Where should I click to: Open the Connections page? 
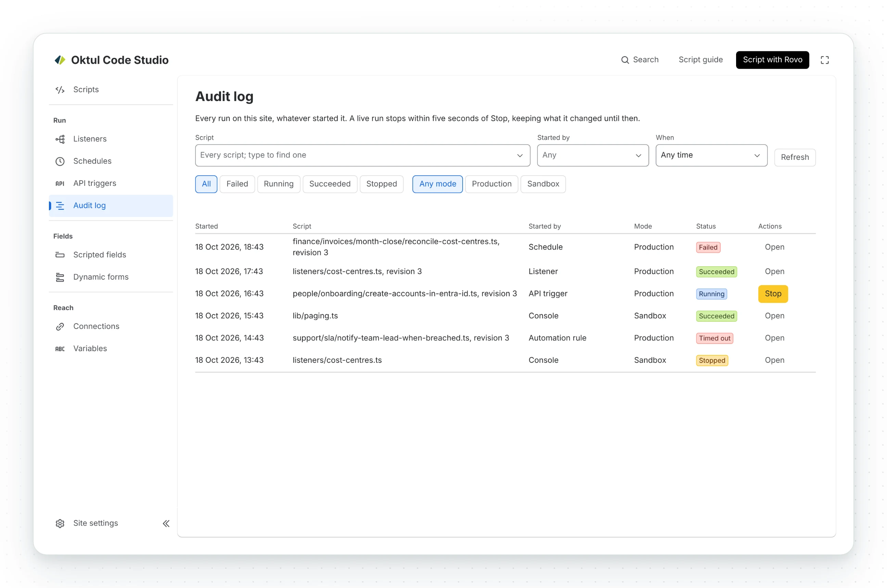pos(111,327)
